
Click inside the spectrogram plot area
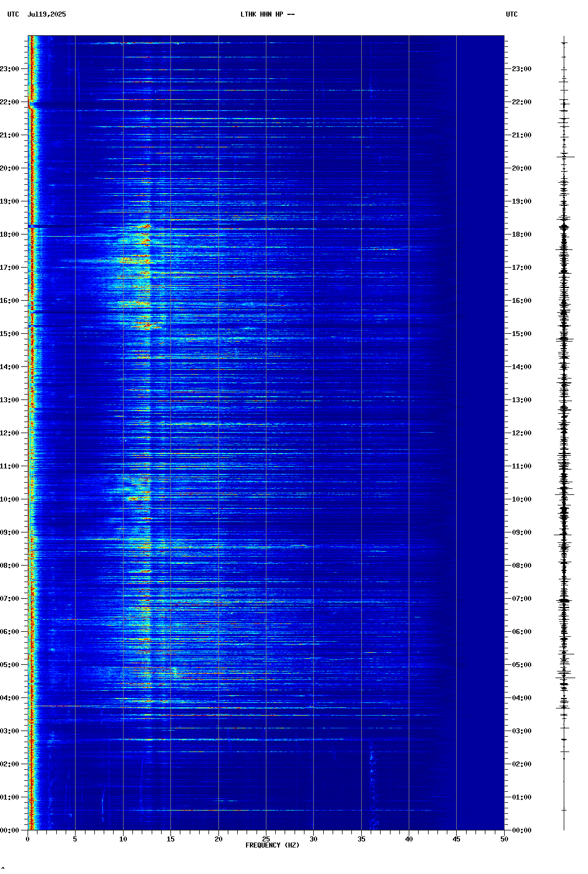266,433
